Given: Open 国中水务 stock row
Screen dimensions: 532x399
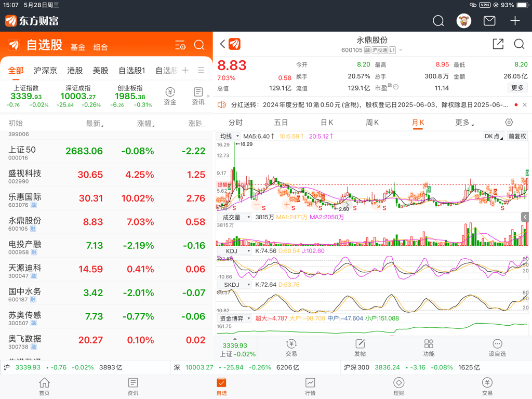Looking at the screenshot, I should (107, 293).
